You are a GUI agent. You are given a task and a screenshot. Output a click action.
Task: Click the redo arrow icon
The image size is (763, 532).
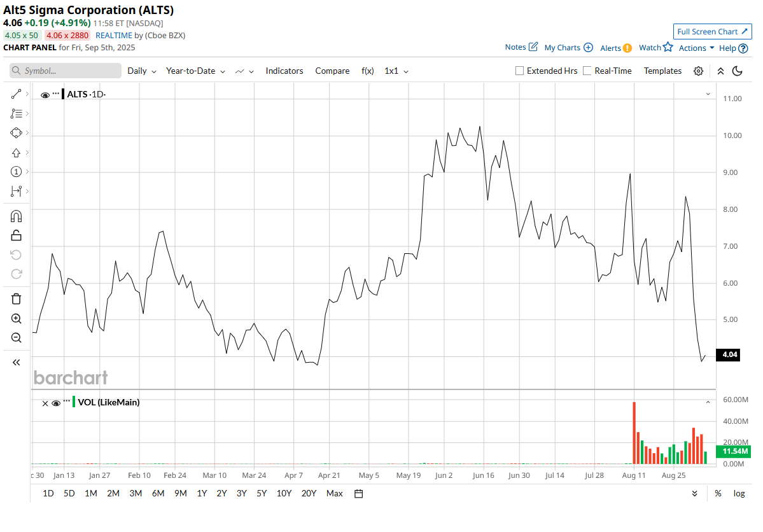(x=16, y=274)
